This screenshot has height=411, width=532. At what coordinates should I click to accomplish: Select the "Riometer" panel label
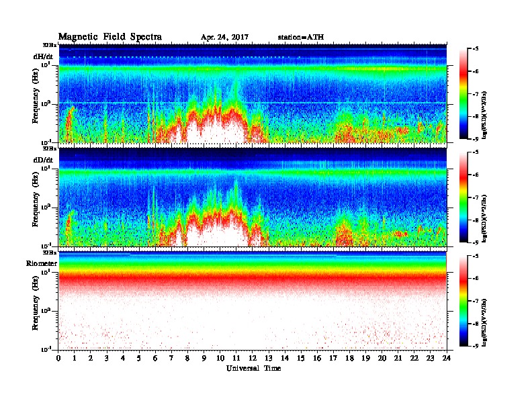pos(42,263)
